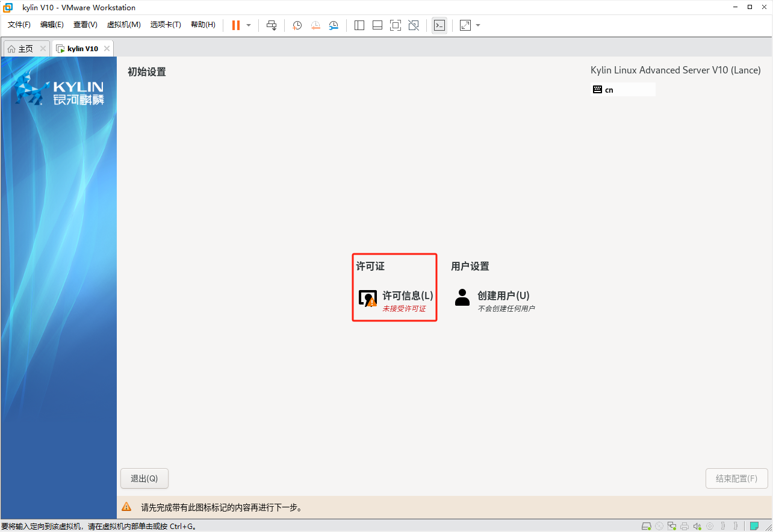Open the 虚拟机(M) menu
Image resolution: width=773 pixels, height=532 pixels.
point(123,25)
